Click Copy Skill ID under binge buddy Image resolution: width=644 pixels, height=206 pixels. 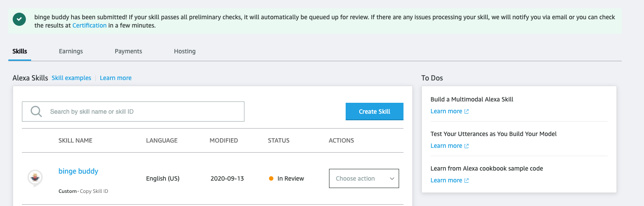point(93,192)
